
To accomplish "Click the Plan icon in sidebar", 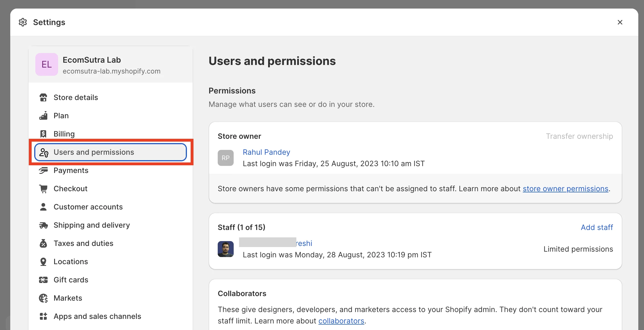I will click(x=43, y=116).
